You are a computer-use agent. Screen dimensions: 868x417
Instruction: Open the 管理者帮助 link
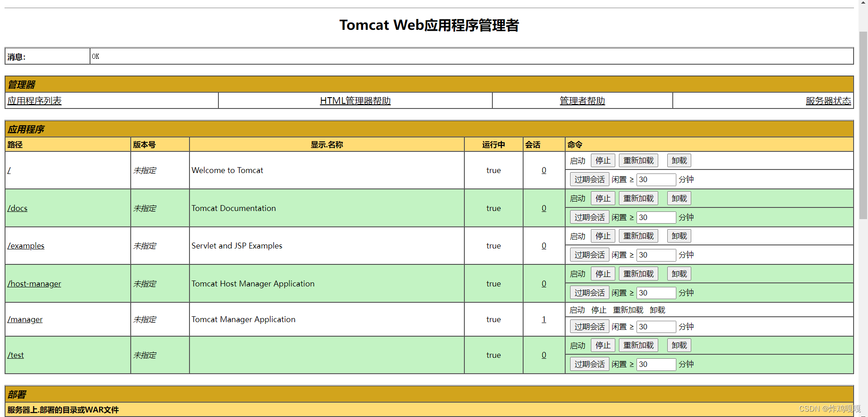(x=582, y=101)
